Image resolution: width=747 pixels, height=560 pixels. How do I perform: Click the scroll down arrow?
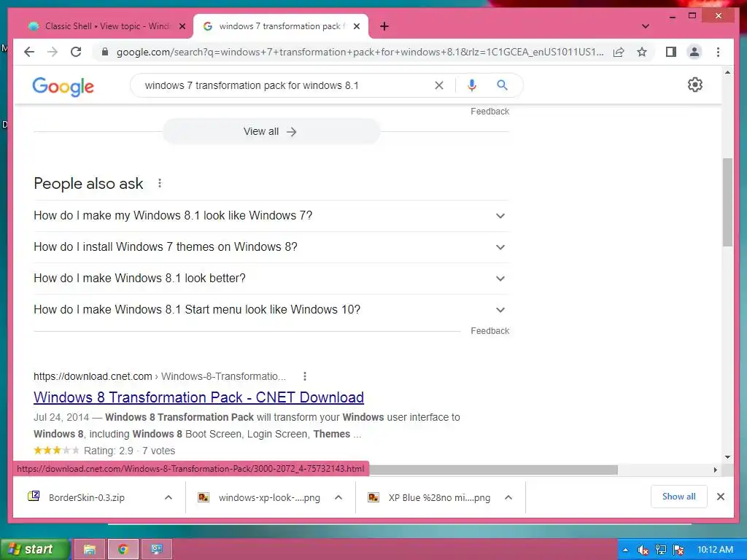[x=727, y=457]
